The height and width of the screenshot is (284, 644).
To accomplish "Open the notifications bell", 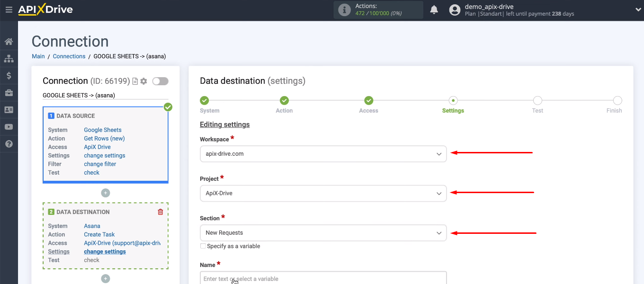I will [434, 9].
